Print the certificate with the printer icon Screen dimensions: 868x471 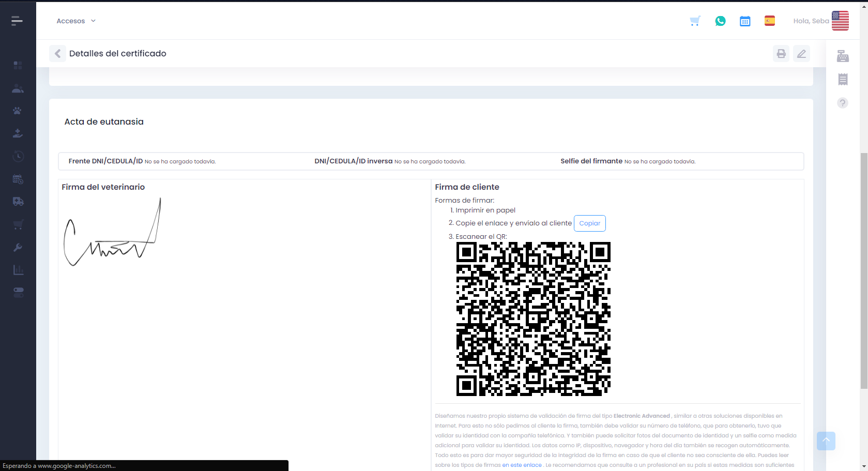[781, 53]
